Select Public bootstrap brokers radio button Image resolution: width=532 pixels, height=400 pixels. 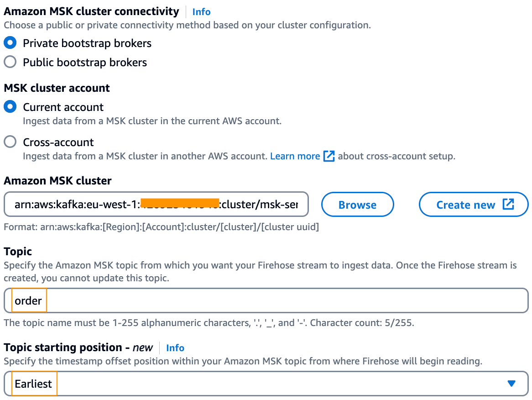pos(10,62)
